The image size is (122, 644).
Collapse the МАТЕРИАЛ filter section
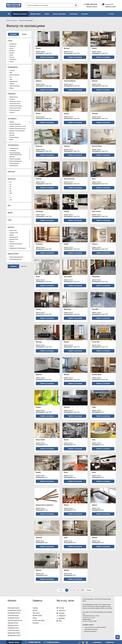pyautogui.click(x=11, y=227)
